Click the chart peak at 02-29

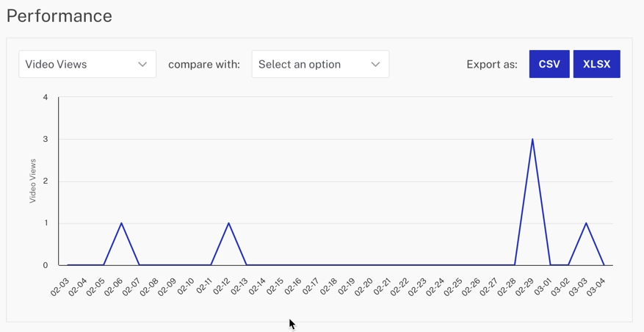[x=532, y=140]
